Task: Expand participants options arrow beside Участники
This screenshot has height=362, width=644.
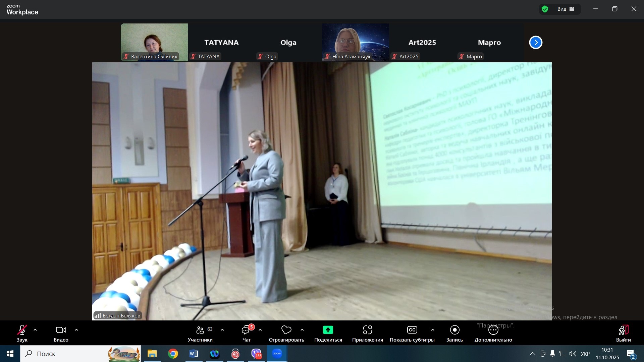Action: point(222,330)
